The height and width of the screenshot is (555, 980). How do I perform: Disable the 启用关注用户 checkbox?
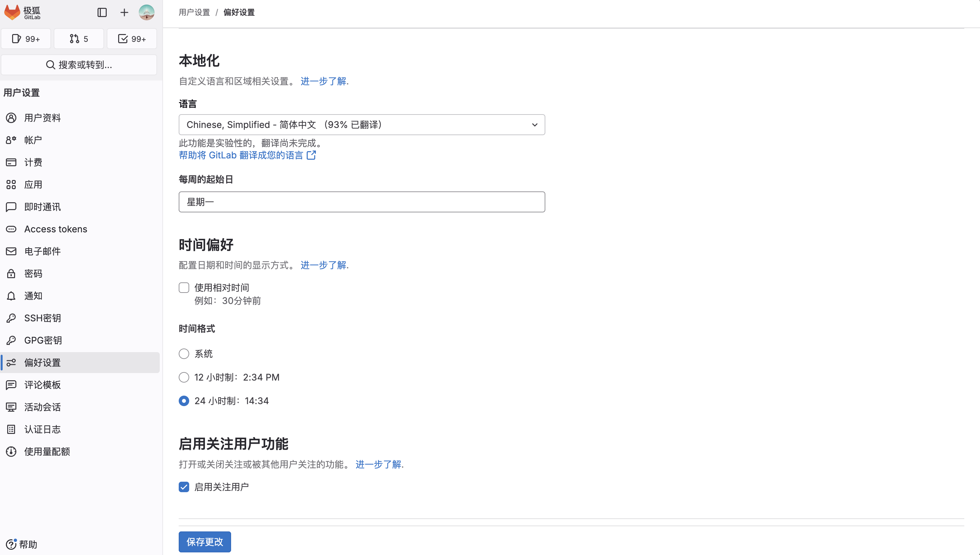tap(184, 487)
